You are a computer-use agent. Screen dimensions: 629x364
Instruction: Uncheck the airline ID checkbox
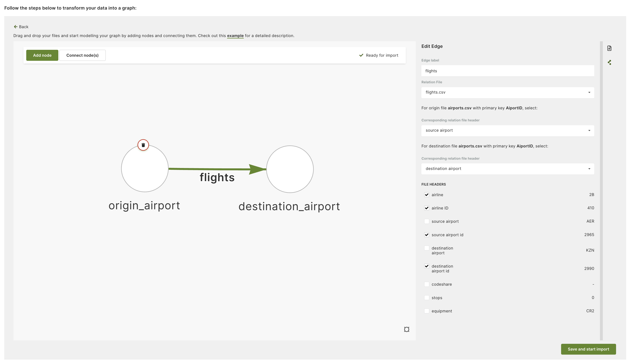[x=427, y=208]
